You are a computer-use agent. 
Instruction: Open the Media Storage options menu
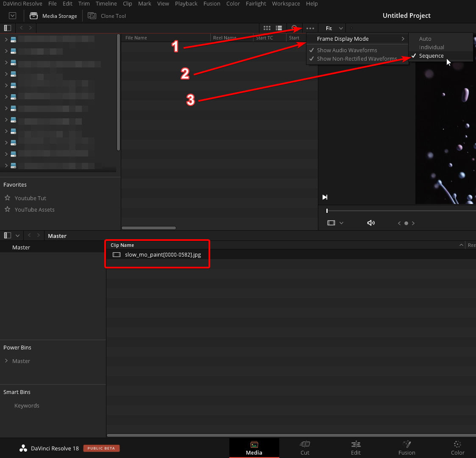click(x=310, y=28)
